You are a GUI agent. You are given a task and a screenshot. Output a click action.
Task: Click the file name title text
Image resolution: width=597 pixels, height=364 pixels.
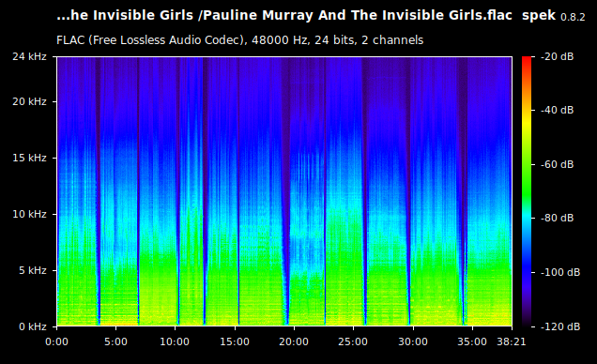point(284,16)
